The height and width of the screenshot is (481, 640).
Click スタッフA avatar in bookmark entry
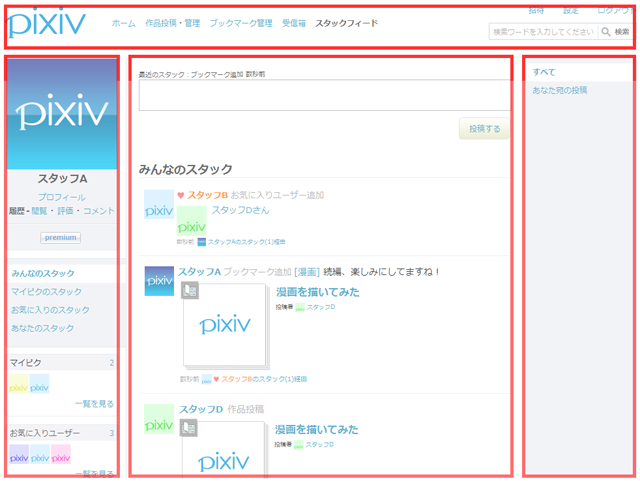159,281
